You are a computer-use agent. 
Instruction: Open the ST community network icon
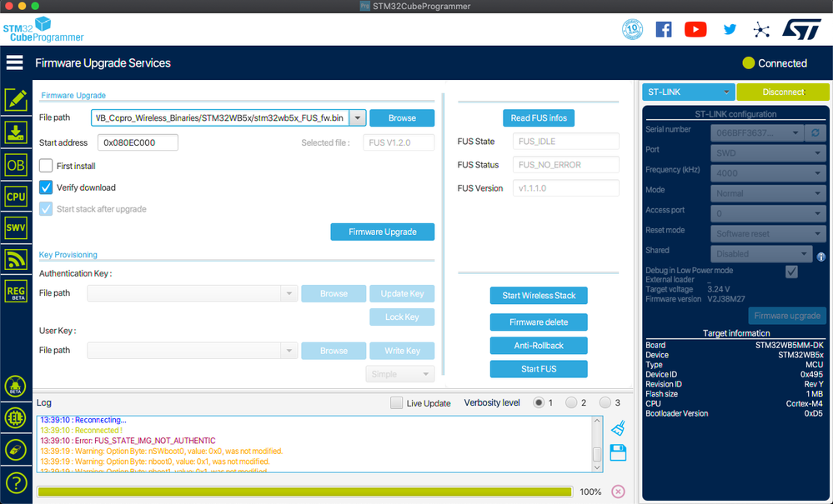point(761,30)
